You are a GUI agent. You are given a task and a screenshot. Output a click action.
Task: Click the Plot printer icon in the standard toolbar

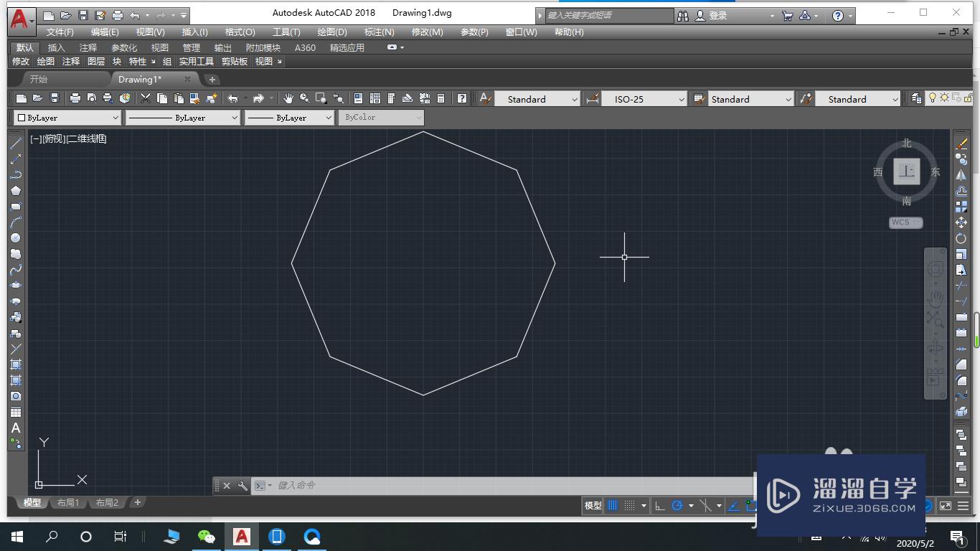75,98
